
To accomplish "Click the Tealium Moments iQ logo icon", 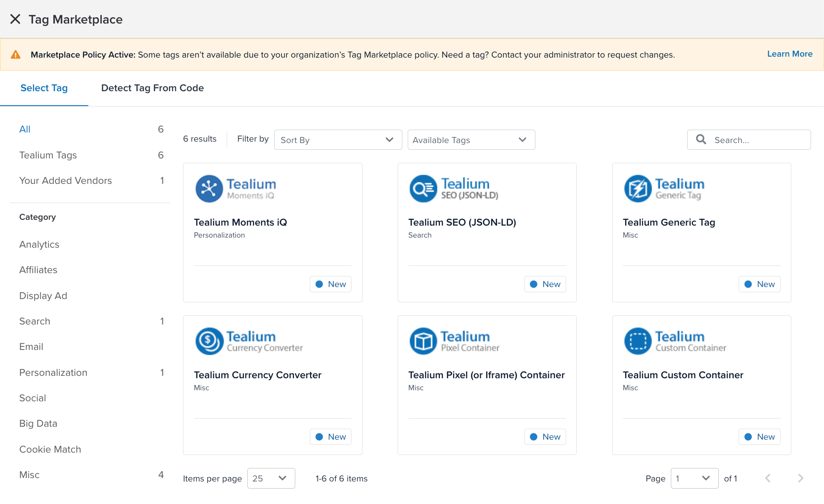I will [x=209, y=188].
